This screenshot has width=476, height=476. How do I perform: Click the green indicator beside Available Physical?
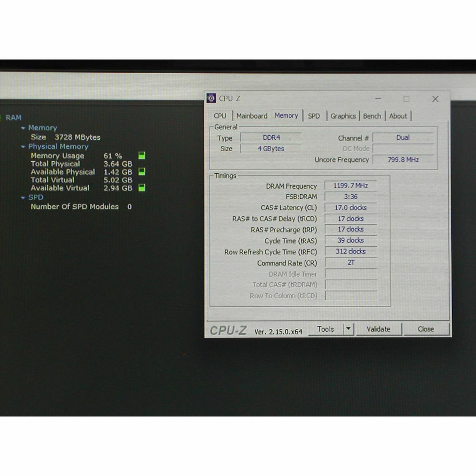142,171
